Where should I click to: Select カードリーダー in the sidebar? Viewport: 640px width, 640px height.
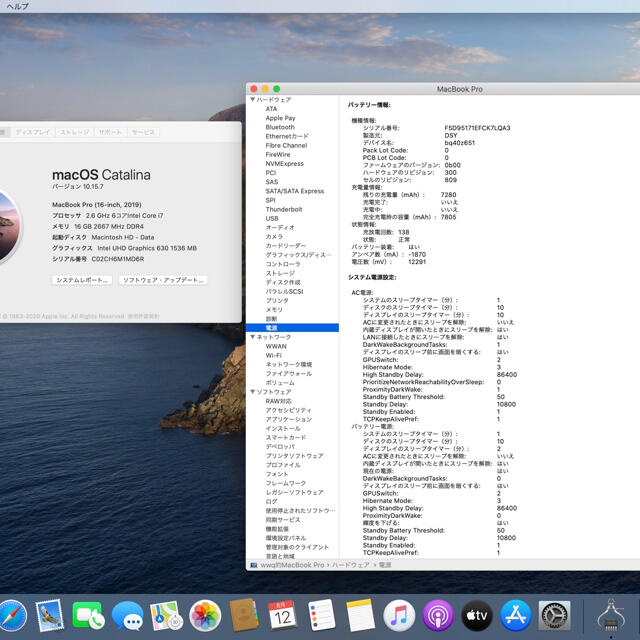click(286, 246)
